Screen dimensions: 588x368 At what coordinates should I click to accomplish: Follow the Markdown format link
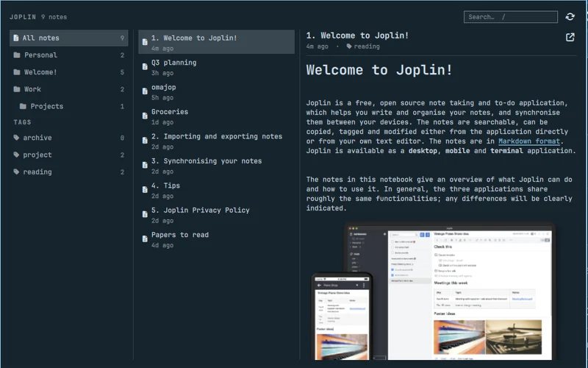pyautogui.click(x=528, y=141)
